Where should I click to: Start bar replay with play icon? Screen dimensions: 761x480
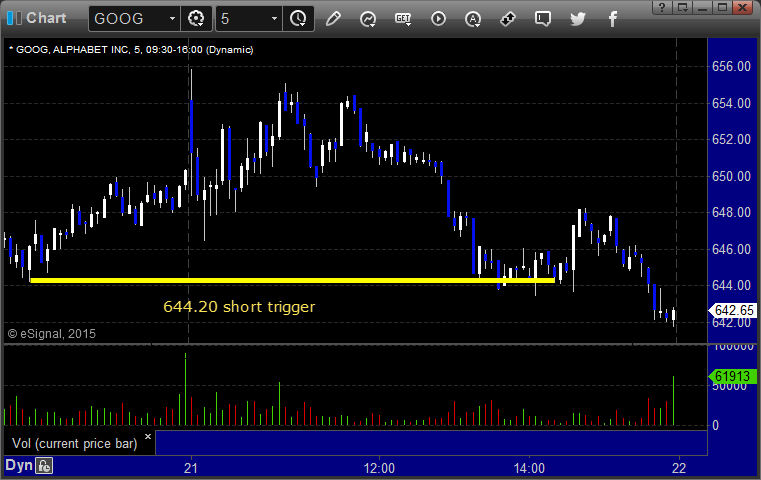(x=438, y=19)
